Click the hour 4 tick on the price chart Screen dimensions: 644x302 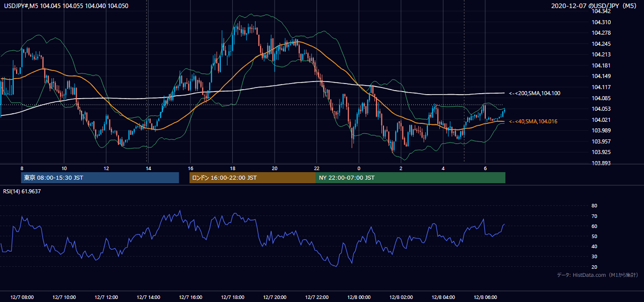point(443,168)
